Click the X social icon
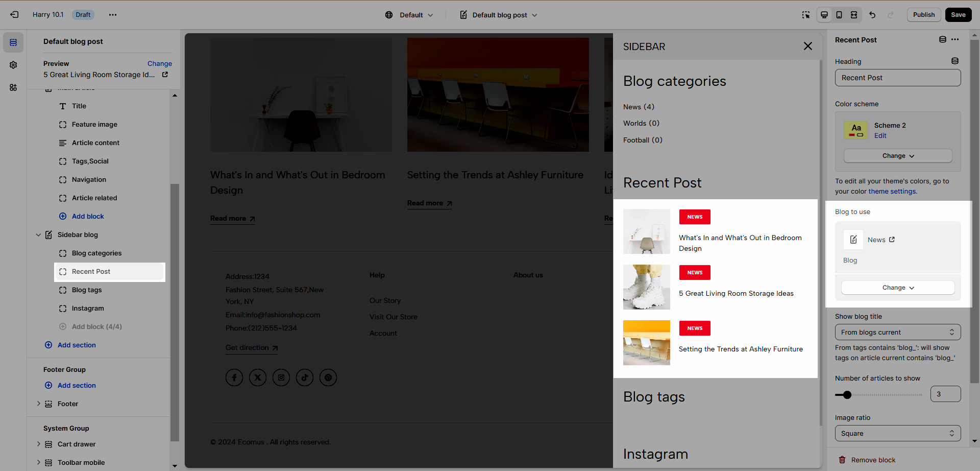This screenshot has width=980, height=471. (x=258, y=378)
